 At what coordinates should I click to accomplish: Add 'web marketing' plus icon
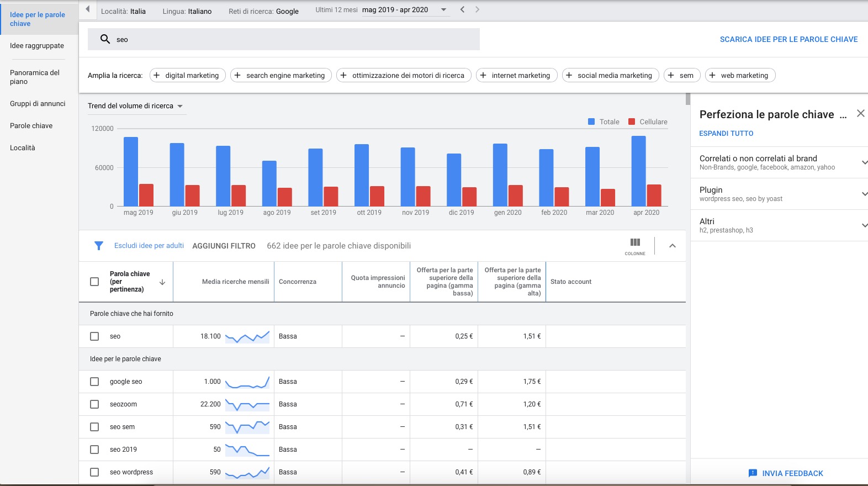pyautogui.click(x=712, y=75)
